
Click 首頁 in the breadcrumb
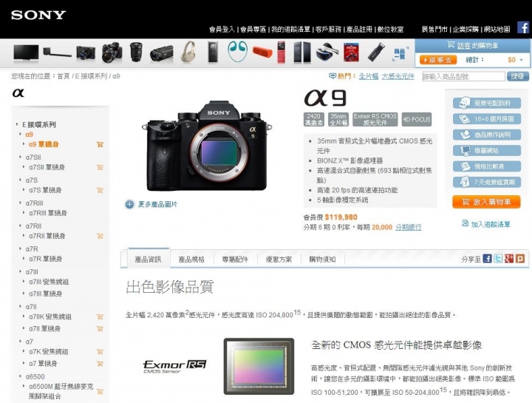pyautogui.click(x=63, y=76)
